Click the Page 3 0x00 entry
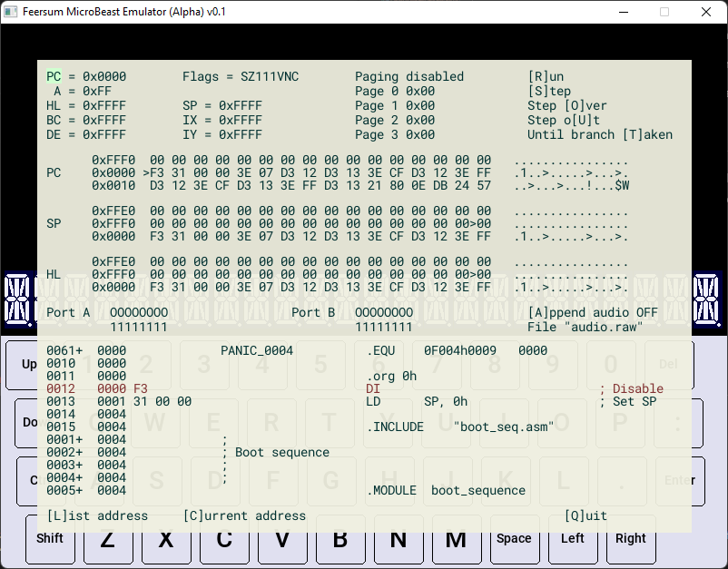The image size is (728, 569). click(x=395, y=134)
